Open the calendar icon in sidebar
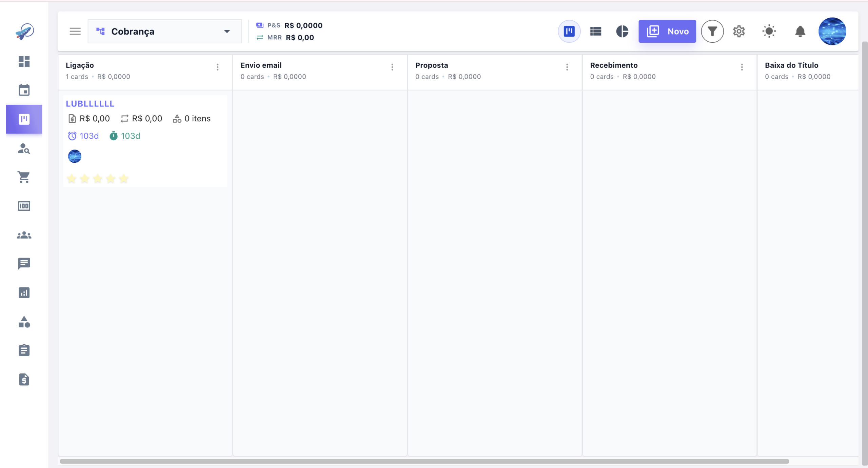This screenshot has height=468, width=868. [24, 90]
